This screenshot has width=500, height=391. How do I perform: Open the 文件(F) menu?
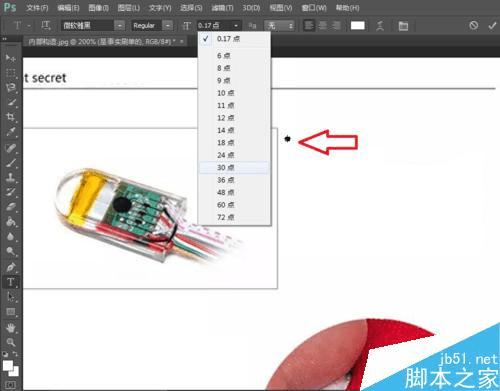pyautogui.click(x=37, y=8)
